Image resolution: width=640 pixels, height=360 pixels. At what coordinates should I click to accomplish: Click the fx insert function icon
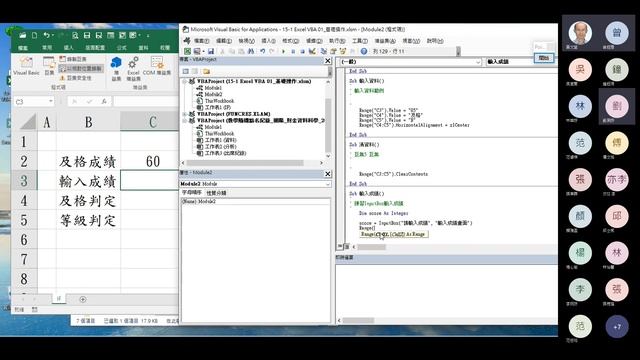(x=104, y=101)
